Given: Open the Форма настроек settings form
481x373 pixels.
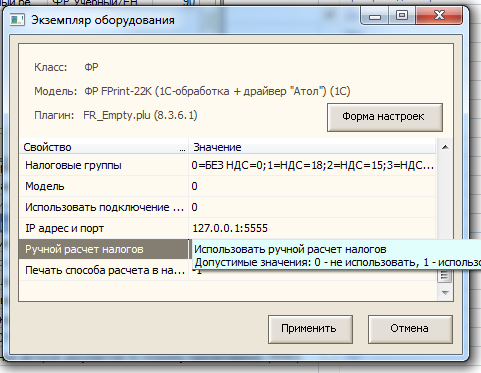Looking at the screenshot, I should tap(385, 117).
